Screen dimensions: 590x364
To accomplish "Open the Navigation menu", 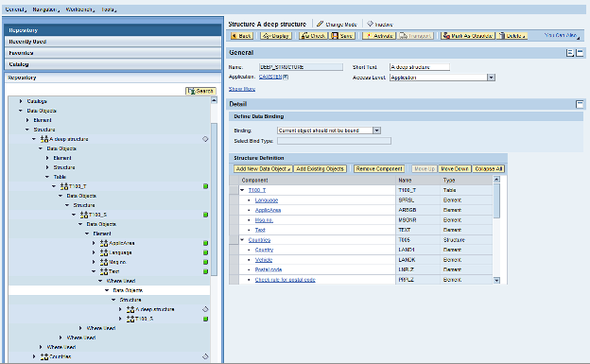I will coord(45,9).
